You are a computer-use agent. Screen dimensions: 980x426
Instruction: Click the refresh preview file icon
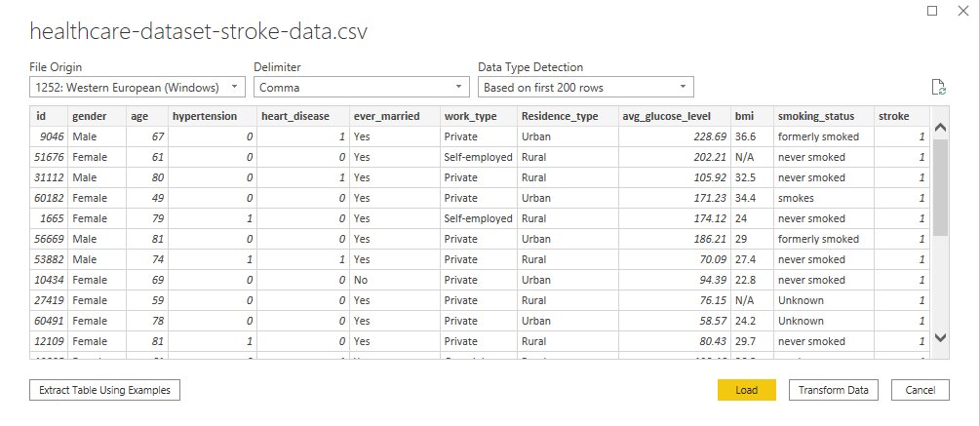pos(939,88)
